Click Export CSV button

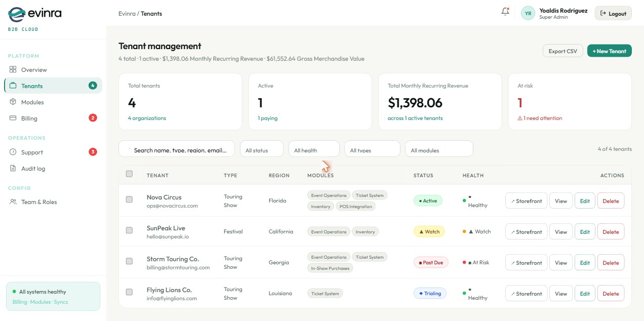[562, 51]
